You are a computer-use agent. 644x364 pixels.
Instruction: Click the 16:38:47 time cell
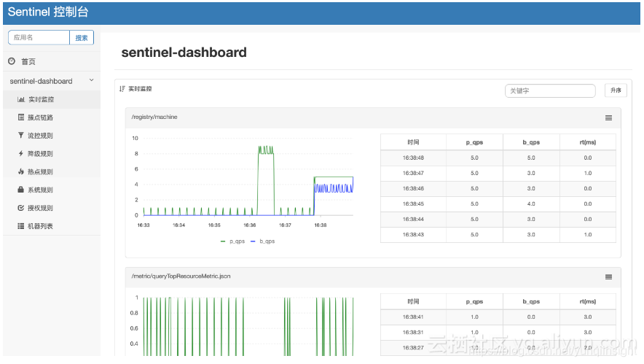tap(413, 173)
